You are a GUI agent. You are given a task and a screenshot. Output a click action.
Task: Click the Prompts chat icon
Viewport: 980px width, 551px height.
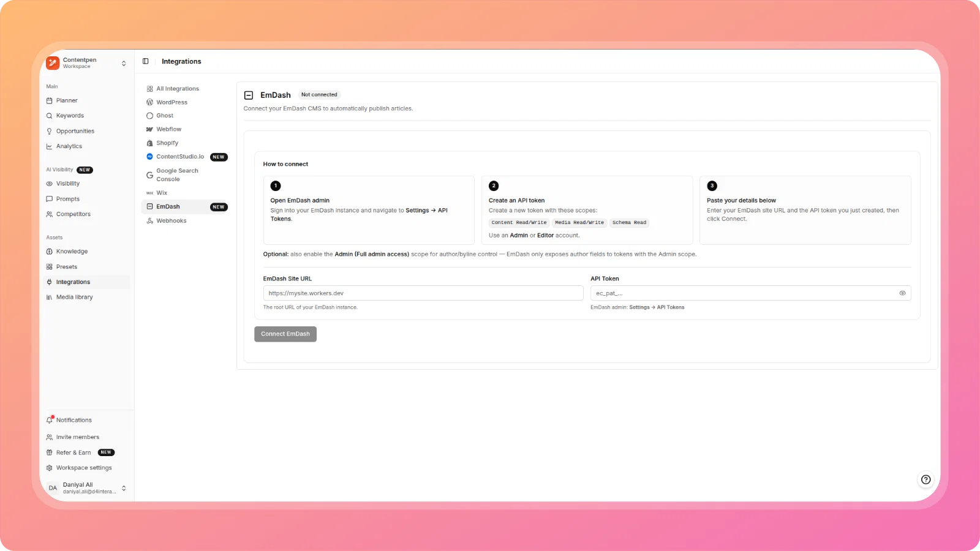pos(50,199)
